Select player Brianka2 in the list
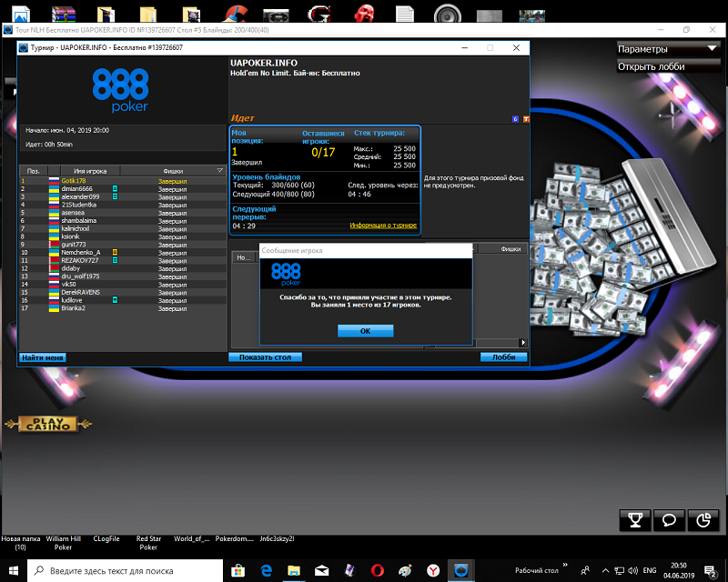Viewport: 728px width, 582px height. pyautogui.click(x=123, y=308)
